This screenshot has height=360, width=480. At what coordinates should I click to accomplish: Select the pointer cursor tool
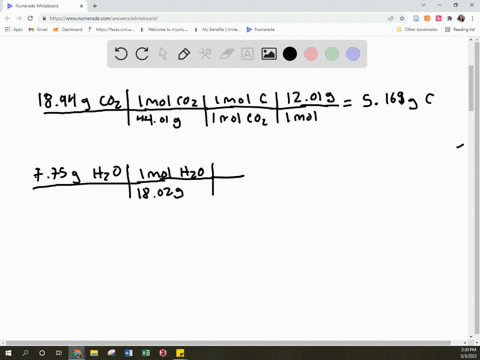point(163,54)
